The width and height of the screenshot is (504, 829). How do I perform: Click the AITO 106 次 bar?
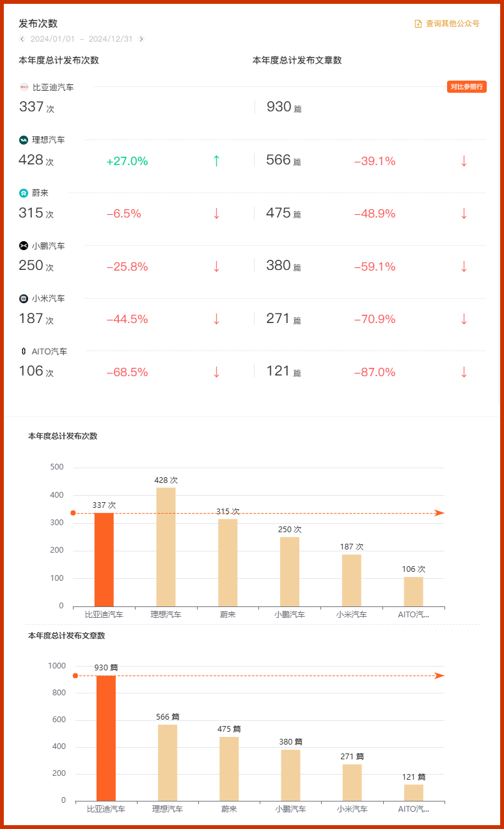(414, 592)
